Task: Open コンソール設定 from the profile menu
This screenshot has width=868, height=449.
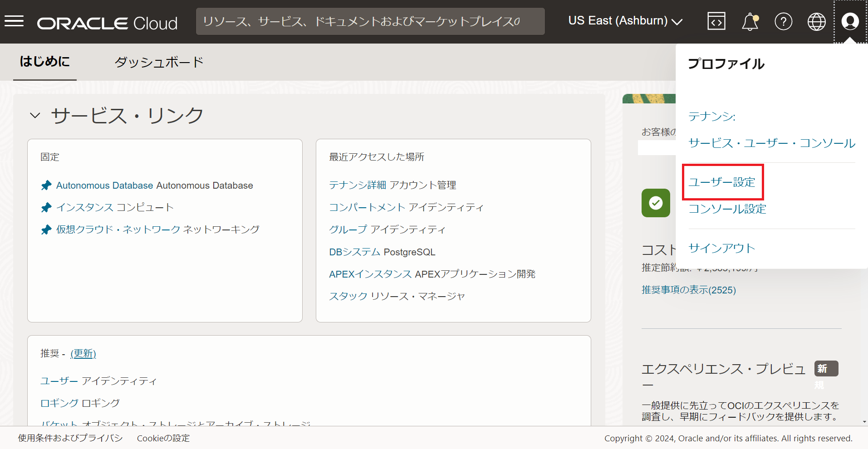Action: (x=727, y=209)
